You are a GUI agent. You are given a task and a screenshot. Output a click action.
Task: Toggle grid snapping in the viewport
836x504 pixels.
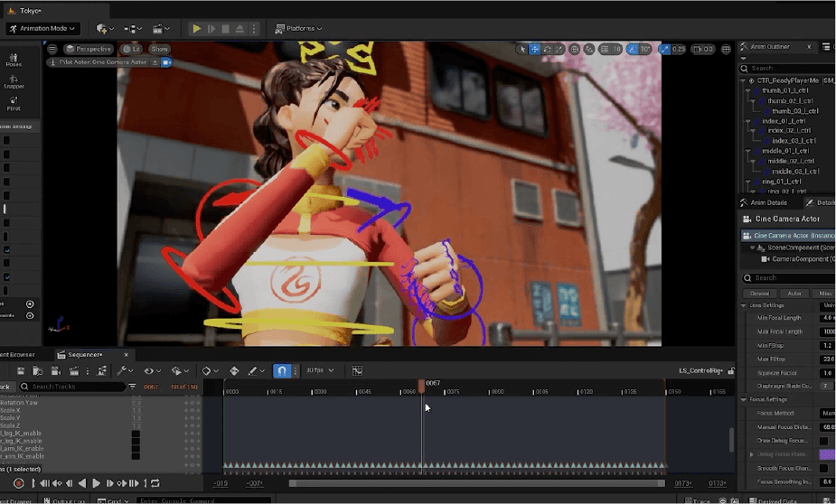tap(605, 49)
